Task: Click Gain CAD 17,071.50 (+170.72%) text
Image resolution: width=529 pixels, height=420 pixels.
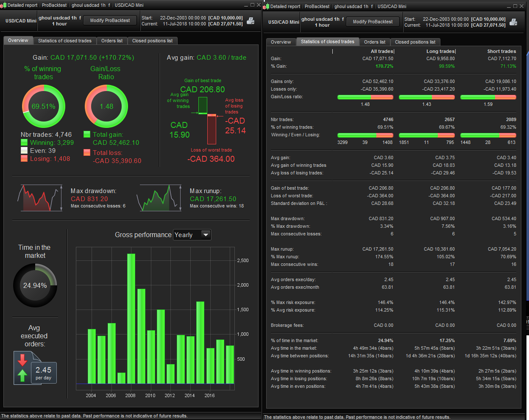Action: coord(84,58)
